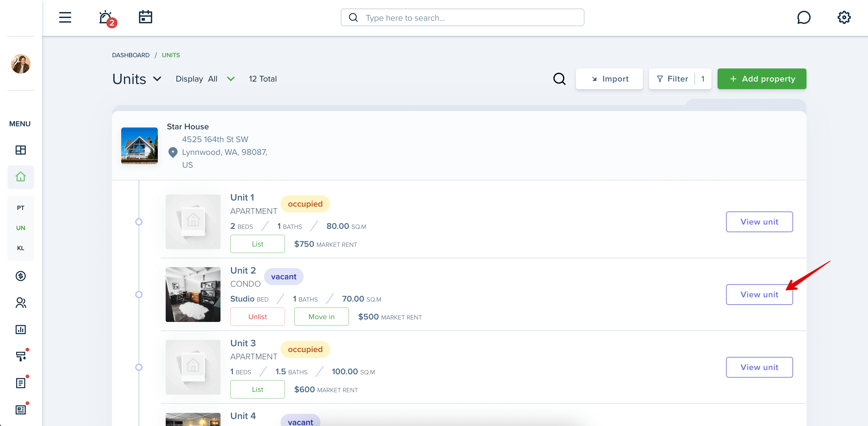
Task: Open the Filter button
Action: click(680, 79)
